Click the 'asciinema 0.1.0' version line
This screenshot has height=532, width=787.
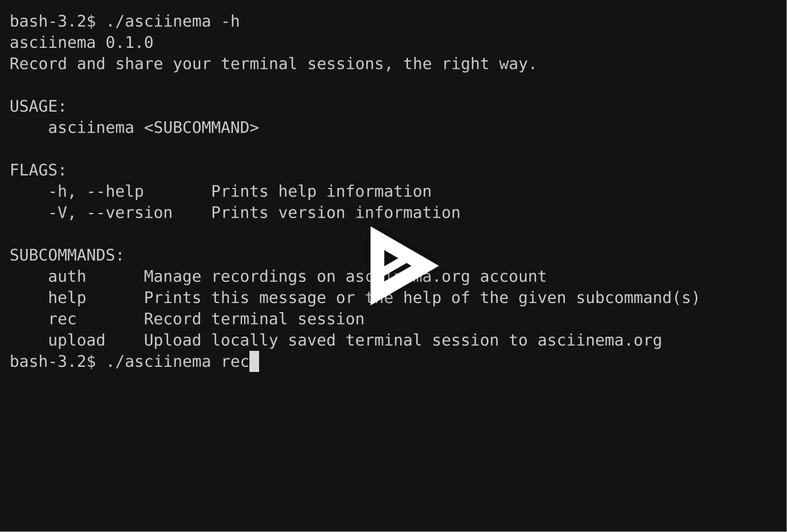pyautogui.click(x=81, y=43)
